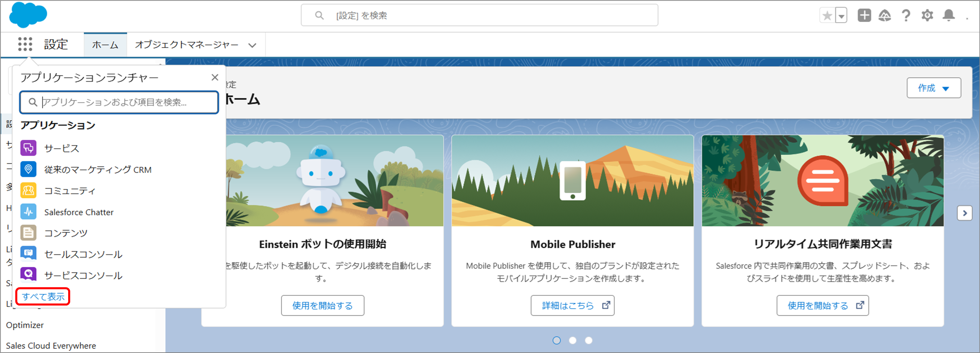
Task: Select the first carousel page dot
Action: (556, 340)
